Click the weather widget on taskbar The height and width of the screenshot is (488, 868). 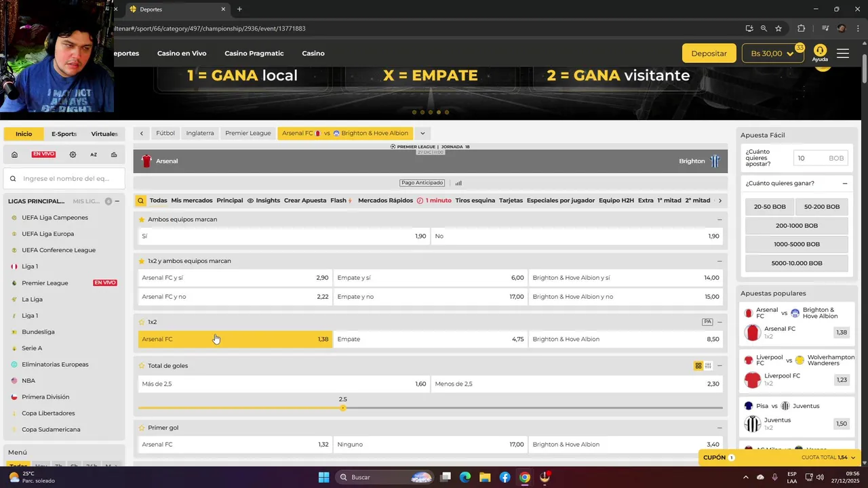click(31, 477)
